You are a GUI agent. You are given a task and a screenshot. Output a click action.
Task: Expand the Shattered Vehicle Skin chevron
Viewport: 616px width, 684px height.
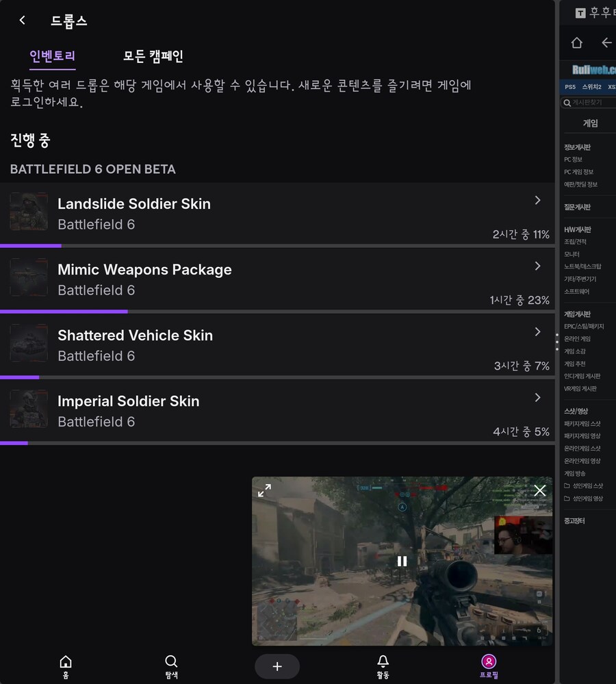point(537,332)
